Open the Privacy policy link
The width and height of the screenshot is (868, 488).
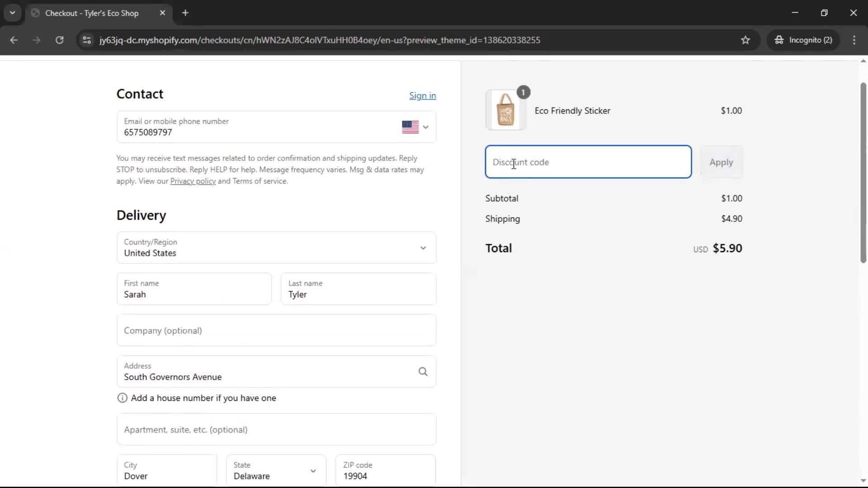click(x=193, y=181)
